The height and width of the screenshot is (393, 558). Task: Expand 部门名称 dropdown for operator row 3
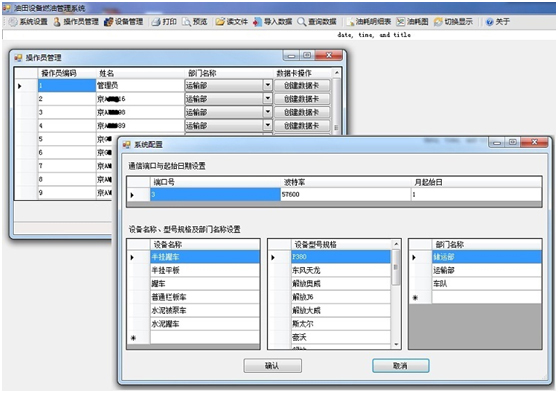(268, 112)
